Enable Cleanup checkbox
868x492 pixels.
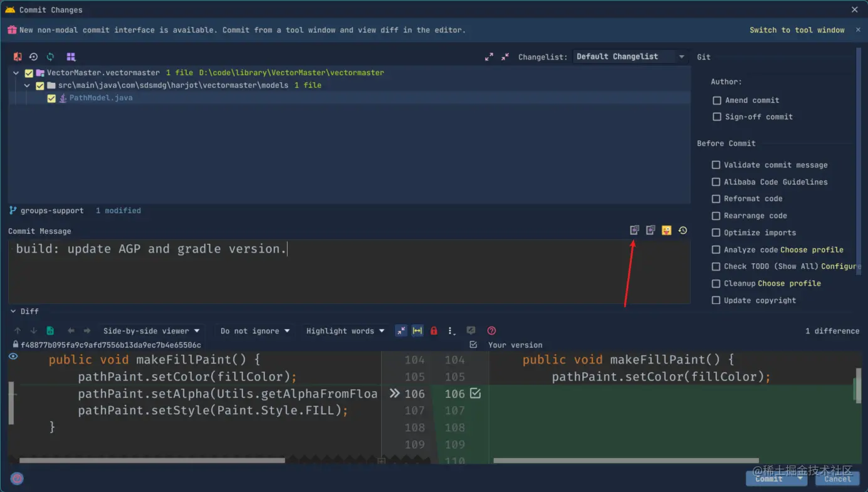(716, 283)
